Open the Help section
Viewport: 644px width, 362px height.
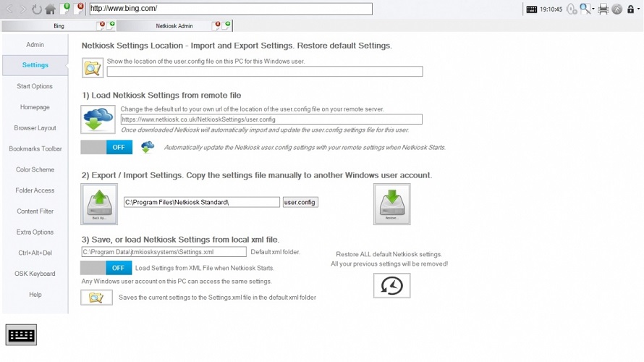[35, 295]
